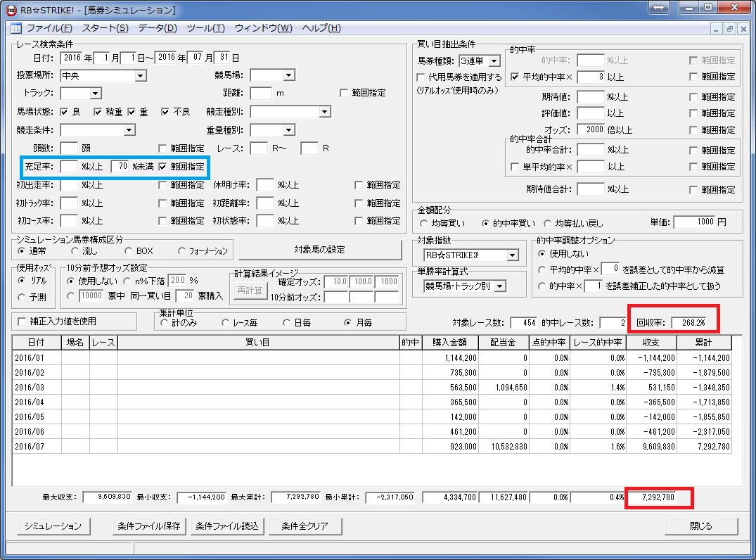Expand the 競馬場 dropdown
This screenshot has width=756, height=560.
point(289,75)
